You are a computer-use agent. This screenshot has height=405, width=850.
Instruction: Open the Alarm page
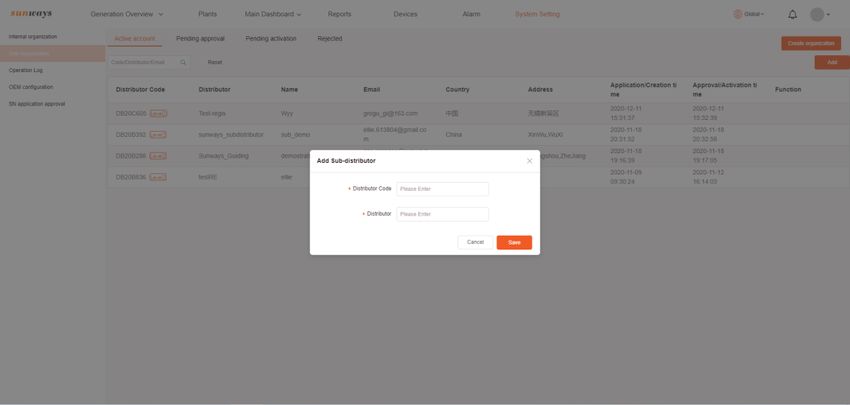(x=471, y=15)
